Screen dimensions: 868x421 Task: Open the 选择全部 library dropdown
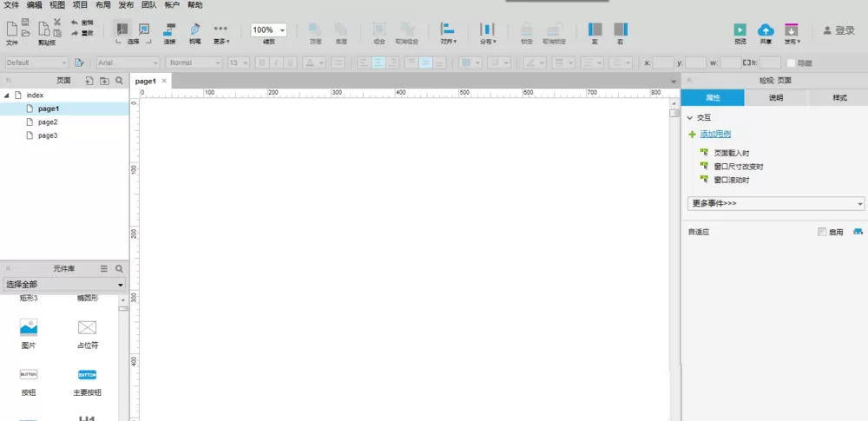pos(64,285)
